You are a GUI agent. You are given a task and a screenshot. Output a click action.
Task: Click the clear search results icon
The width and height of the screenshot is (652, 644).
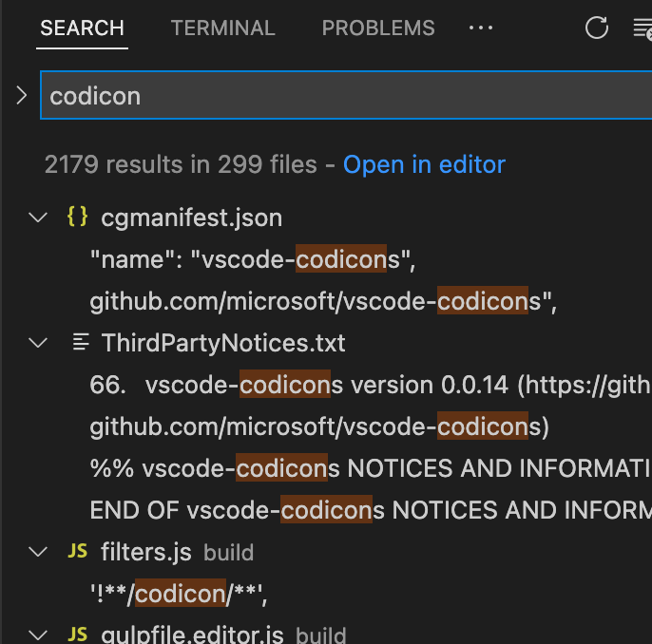[x=642, y=28]
